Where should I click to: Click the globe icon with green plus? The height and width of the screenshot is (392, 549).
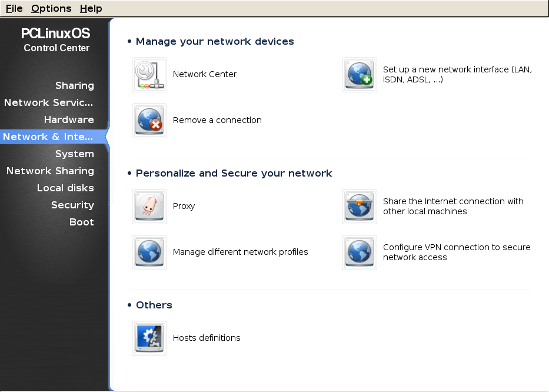360,75
